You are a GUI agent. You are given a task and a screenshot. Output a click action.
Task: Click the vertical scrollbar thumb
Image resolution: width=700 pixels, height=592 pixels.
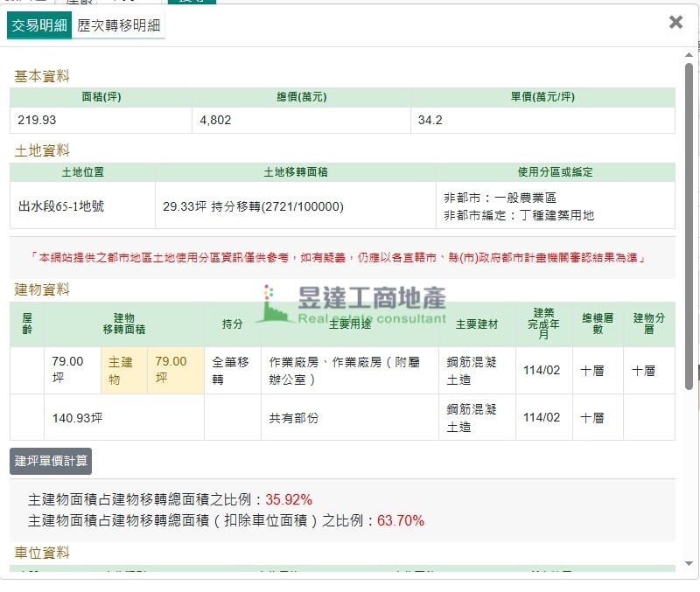click(689, 227)
